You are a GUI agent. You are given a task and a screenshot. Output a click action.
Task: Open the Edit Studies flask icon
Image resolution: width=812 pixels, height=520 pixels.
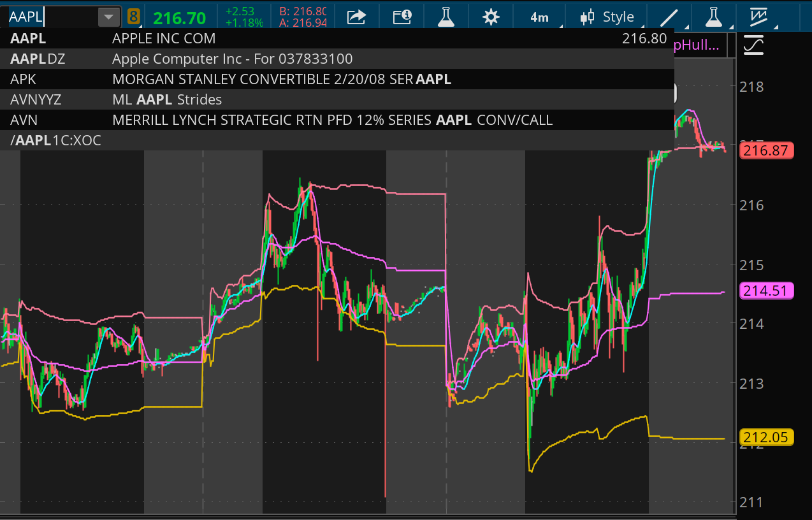pyautogui.click(x=446, y=17)
